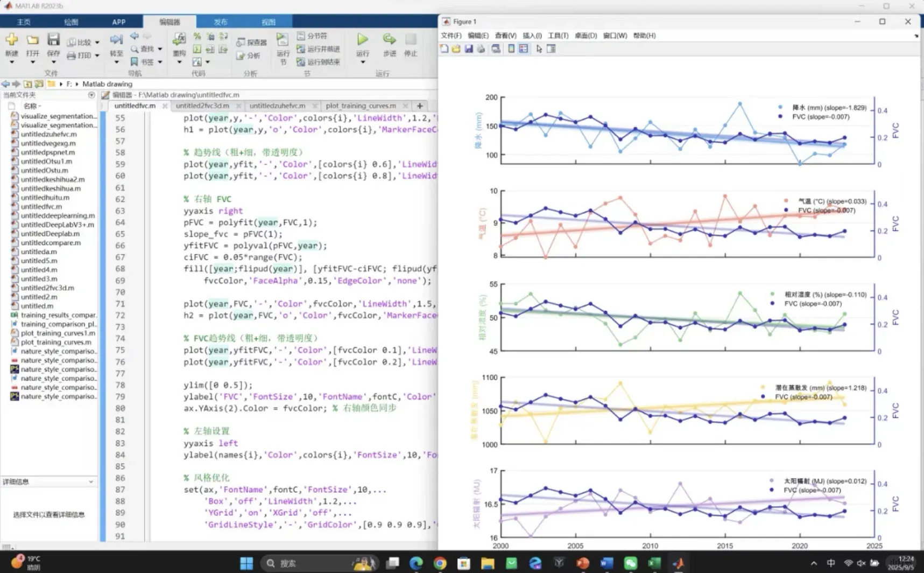
Task: Switch to the 主页 ribbon tab
Action: click(x=24, y=22)
